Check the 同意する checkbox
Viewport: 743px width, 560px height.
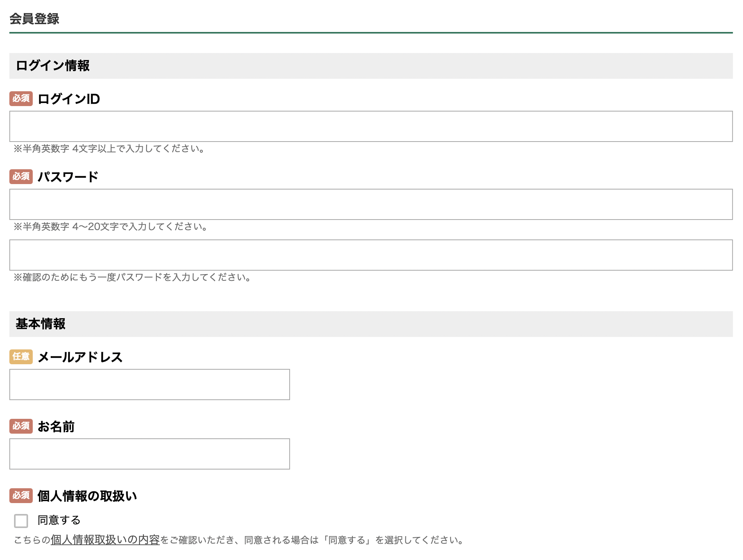(21, 521)
